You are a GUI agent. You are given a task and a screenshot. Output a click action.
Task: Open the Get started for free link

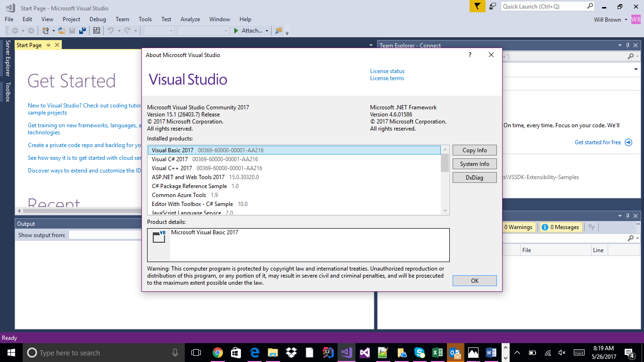point(598,142)
